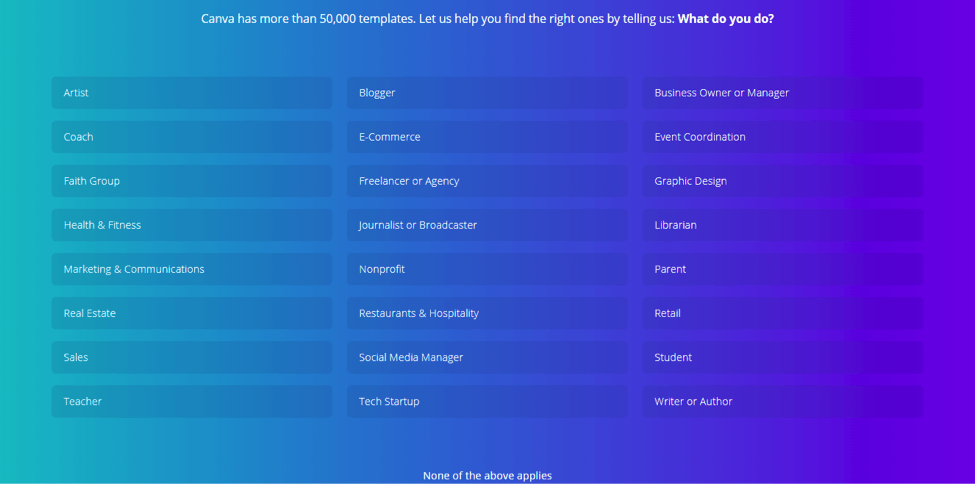This screenshot has height=484, width=975.
Task: Choose the Blogger profession
Action: point(487,93)
